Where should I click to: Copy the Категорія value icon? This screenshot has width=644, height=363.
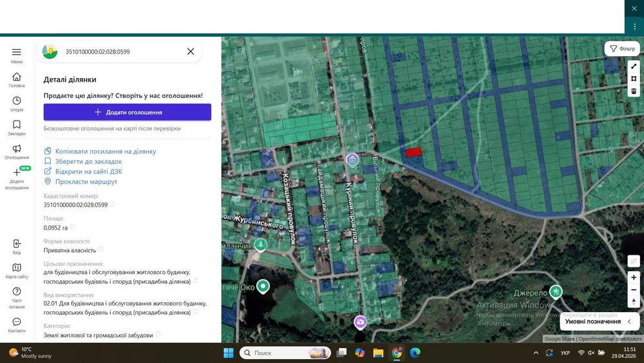click(x=158, y=334)
